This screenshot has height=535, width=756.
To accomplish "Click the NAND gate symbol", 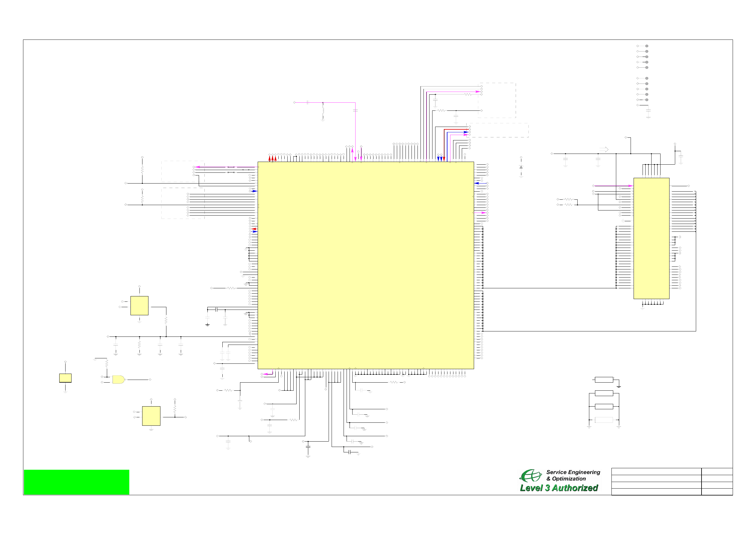I will [x=118, y=380].
